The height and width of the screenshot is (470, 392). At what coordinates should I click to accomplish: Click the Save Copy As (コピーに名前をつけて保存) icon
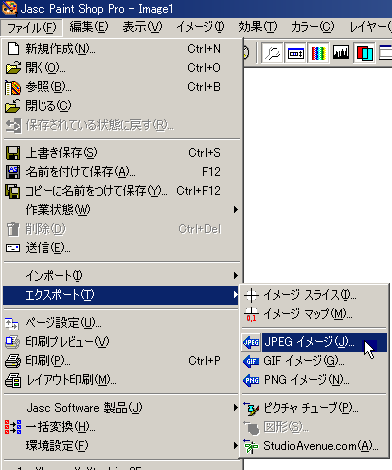point(13,191)
